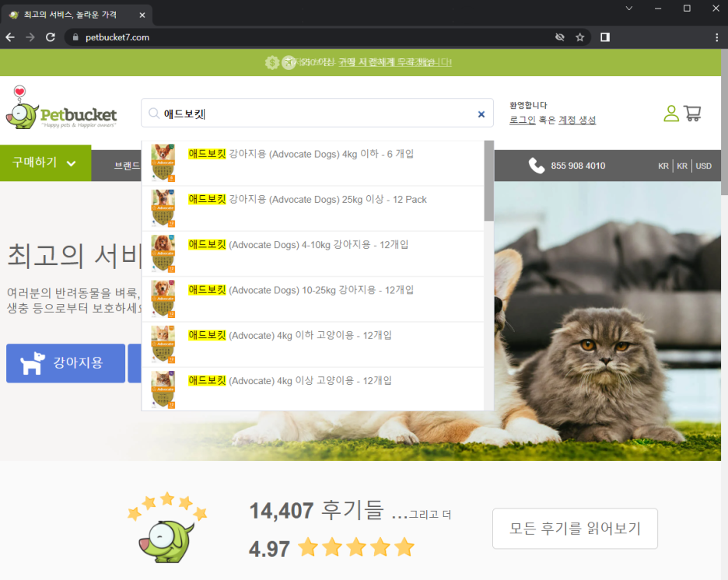Screen dimensions: 728x580
Task: Click the browser forward arrow
Action: tap(30, 37)
